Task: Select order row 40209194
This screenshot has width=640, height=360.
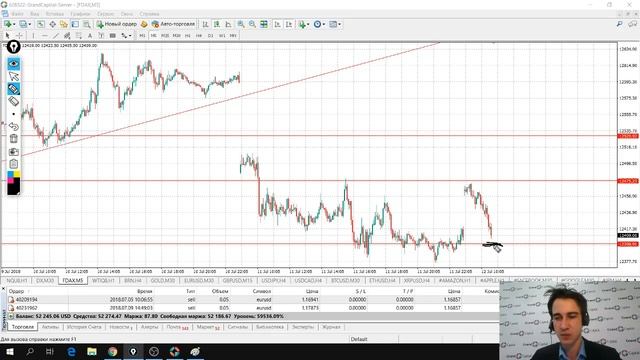Action: click(253, 300)
